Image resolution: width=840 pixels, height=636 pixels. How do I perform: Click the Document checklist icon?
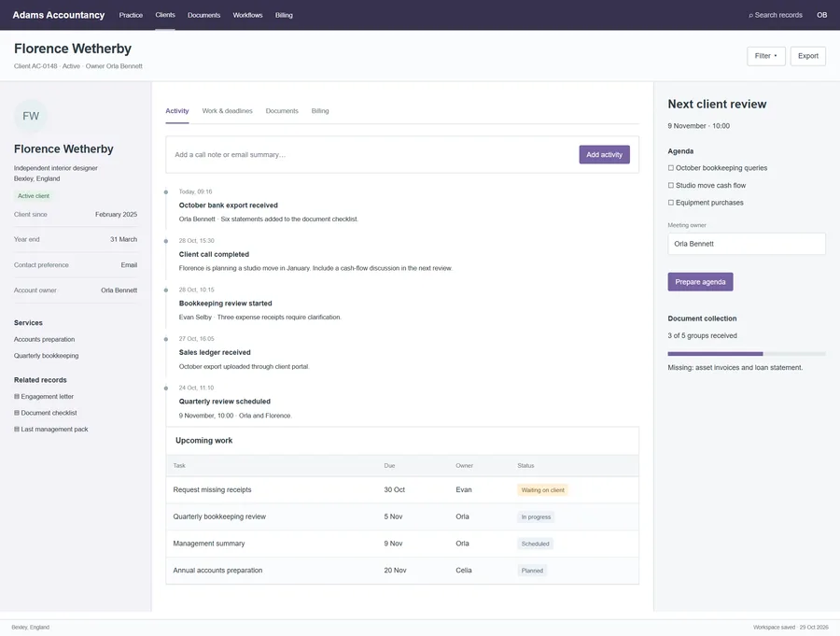tap(17, 413)
